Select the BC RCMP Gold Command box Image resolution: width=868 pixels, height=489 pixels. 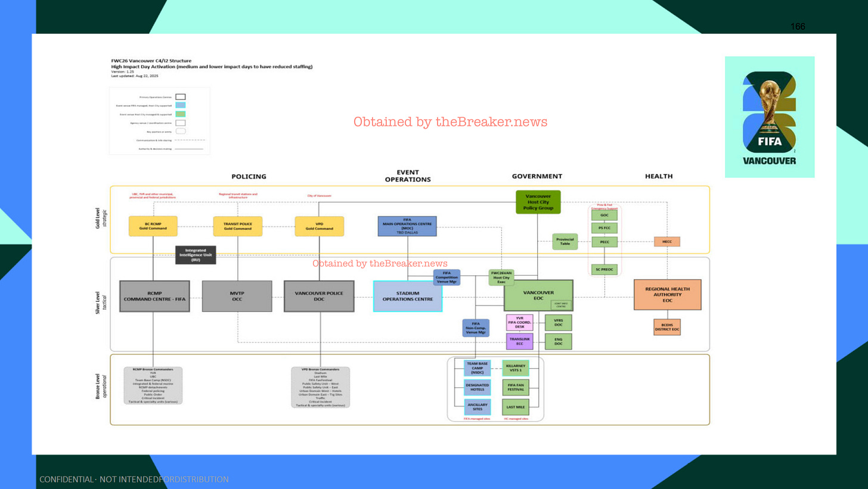(x=153, y=226)
